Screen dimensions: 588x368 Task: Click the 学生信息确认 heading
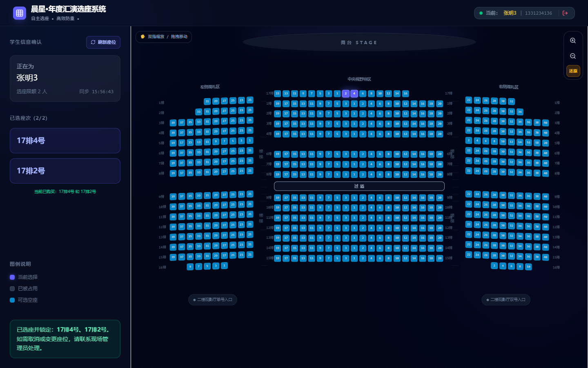pyautogui.click(x=26, y=42)
